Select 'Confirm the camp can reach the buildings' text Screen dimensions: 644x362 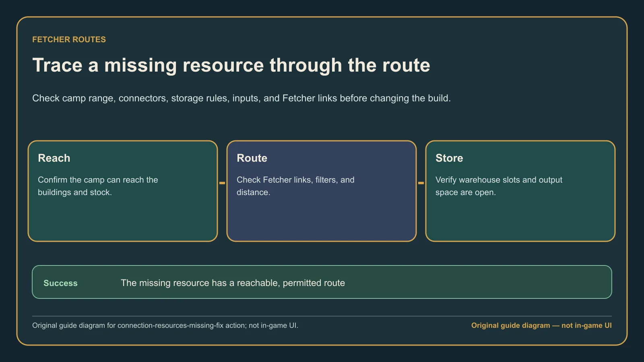(98, 186)
